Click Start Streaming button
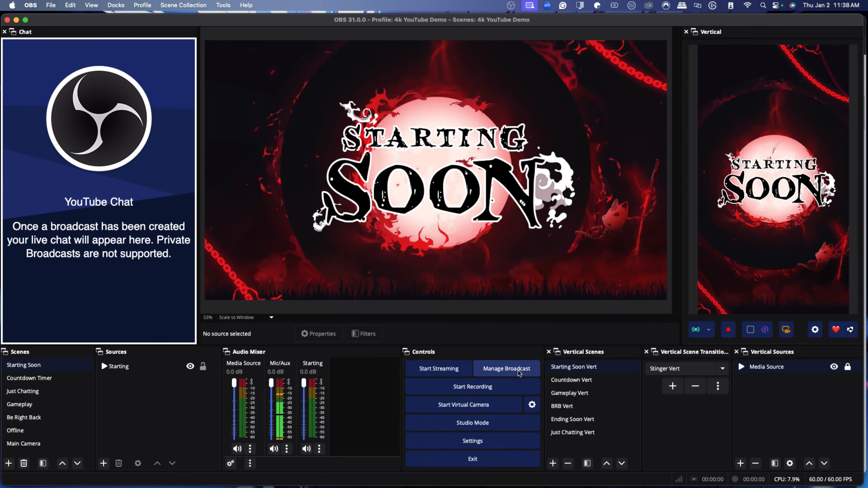The width and height of the screenshot is (868, 488). (x=439, y=368)
